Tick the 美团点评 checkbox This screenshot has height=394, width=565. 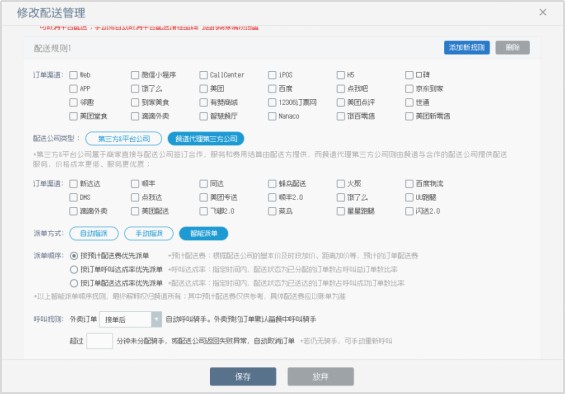tap(341, 102)
